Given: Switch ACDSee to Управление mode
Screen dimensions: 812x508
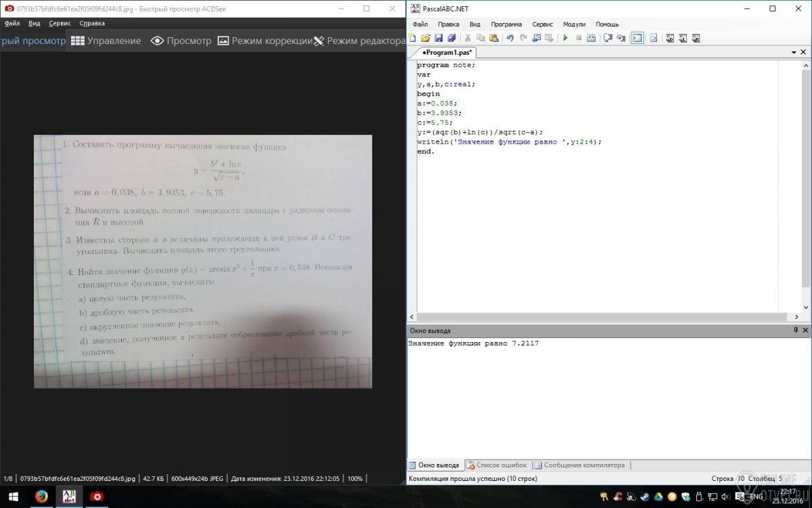Looking at the screenshot, I should tap(106, 41).
